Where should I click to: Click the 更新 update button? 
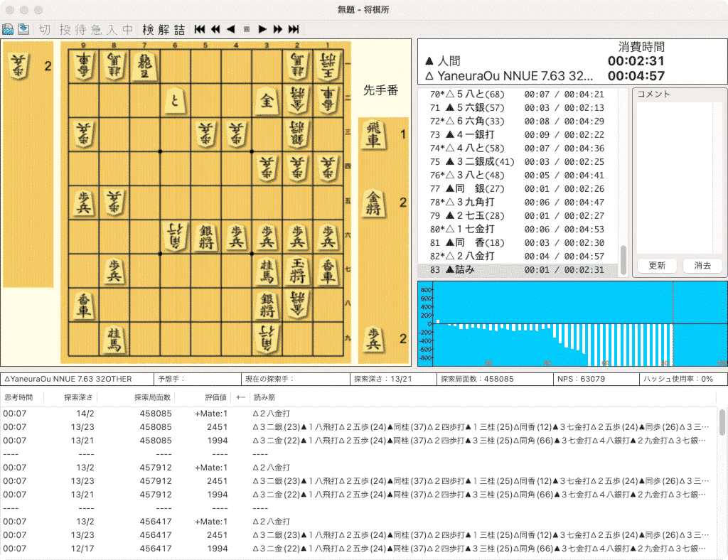click(x=657, y=265)
